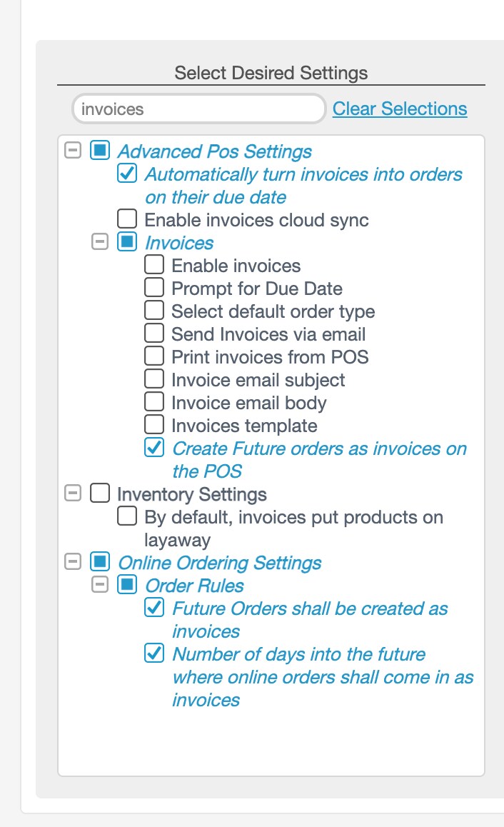This screenshot has height=827, width=504.
Task: Enable Send Invoices via email
Action: click(x=154, y=334)
